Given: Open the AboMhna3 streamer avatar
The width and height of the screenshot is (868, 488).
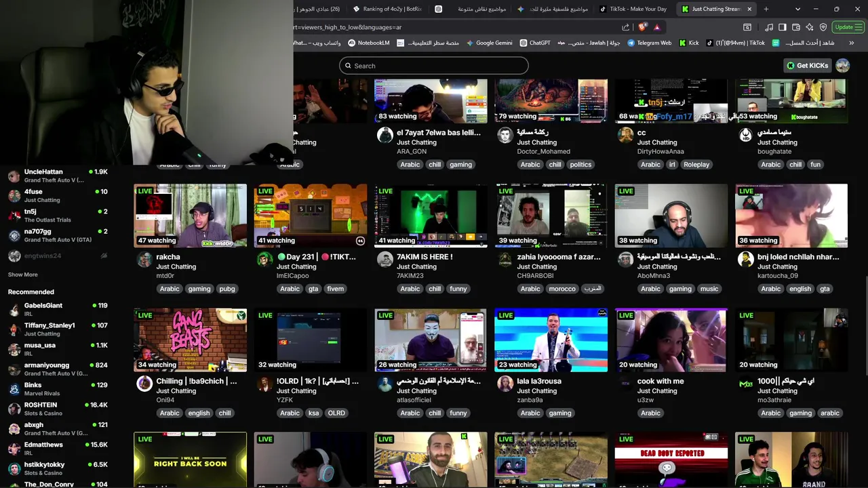Looking at the screenshot, I should [x=625, y=259].
